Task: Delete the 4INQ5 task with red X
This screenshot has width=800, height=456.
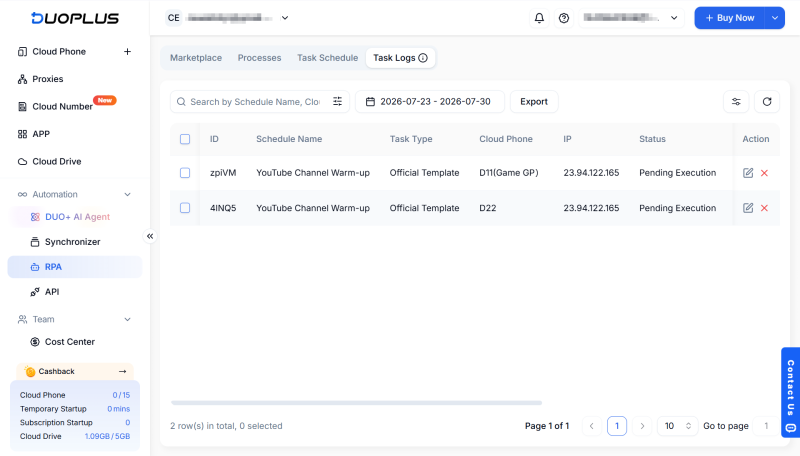Action: click(764, 208)
